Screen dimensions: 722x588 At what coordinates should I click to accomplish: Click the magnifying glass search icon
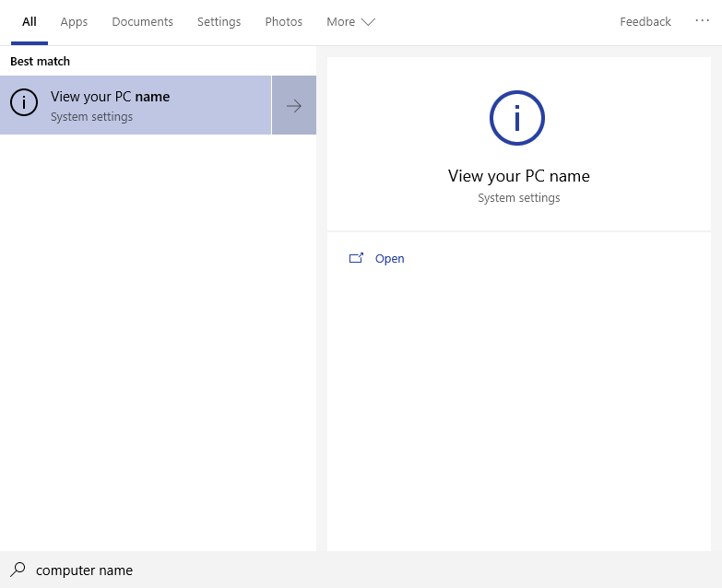18,570
